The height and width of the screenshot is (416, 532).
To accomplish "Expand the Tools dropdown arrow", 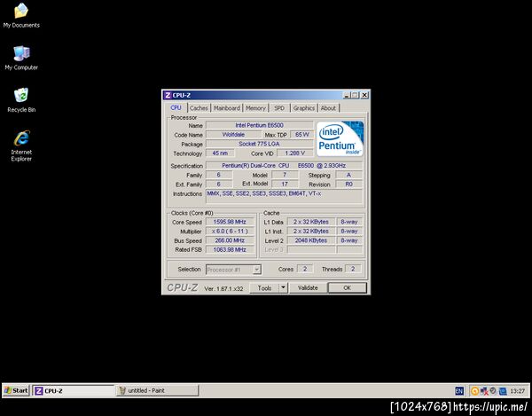I will pyautogui.click(x=284, y=287).
